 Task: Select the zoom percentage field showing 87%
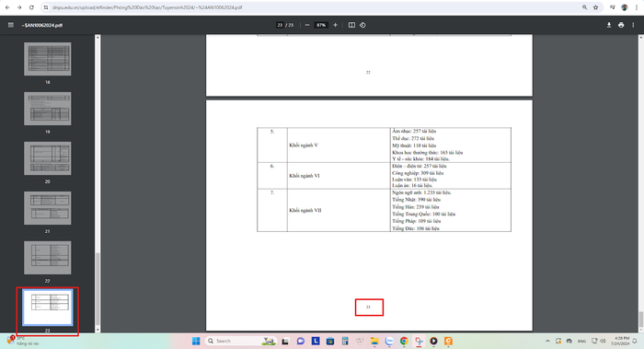point(321,25)
